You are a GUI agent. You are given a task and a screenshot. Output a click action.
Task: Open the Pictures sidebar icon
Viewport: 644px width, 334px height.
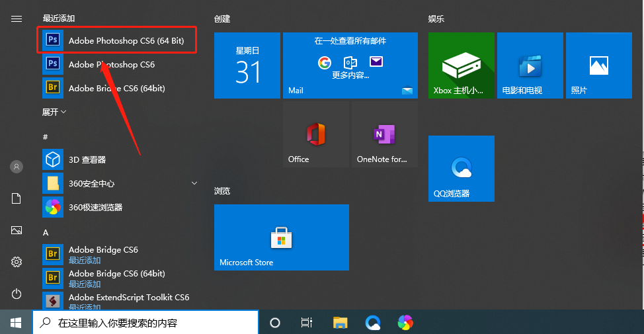pyautogui.click(x=17, y=230)
